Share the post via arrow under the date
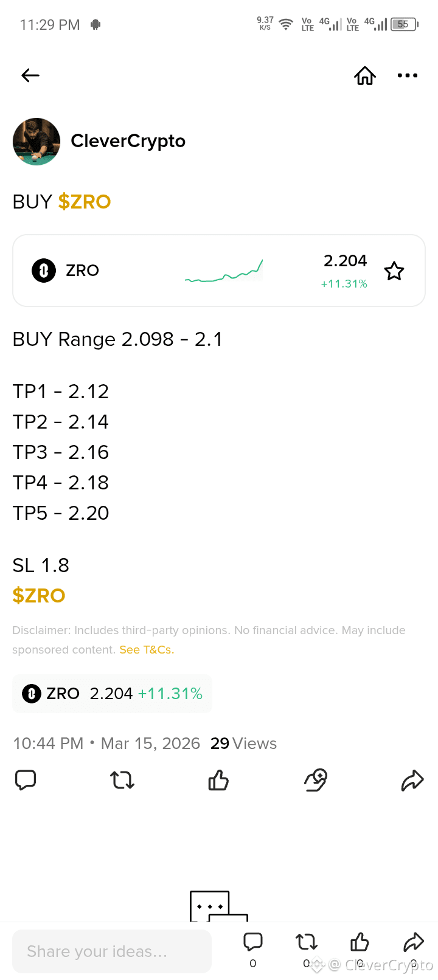 [x=412, y=780]
